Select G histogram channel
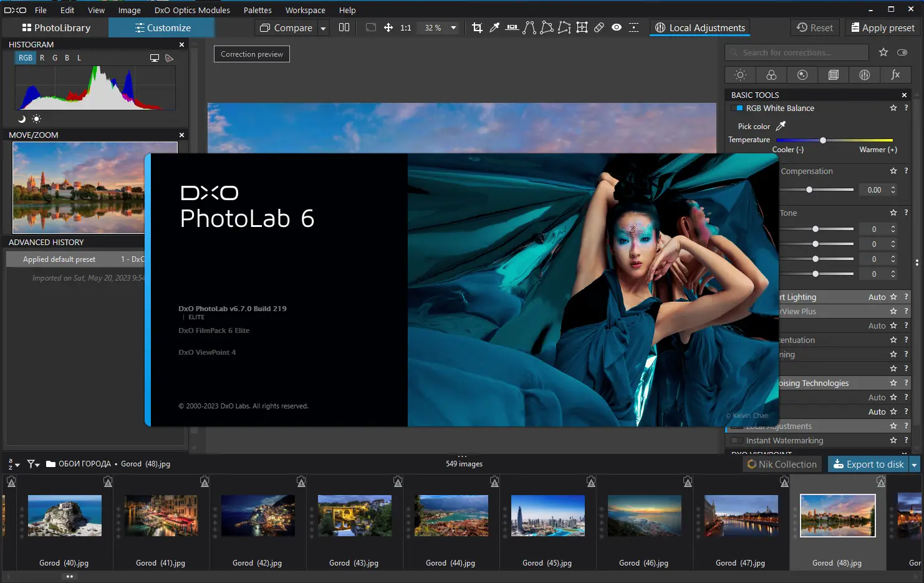 tap(55, 57)
